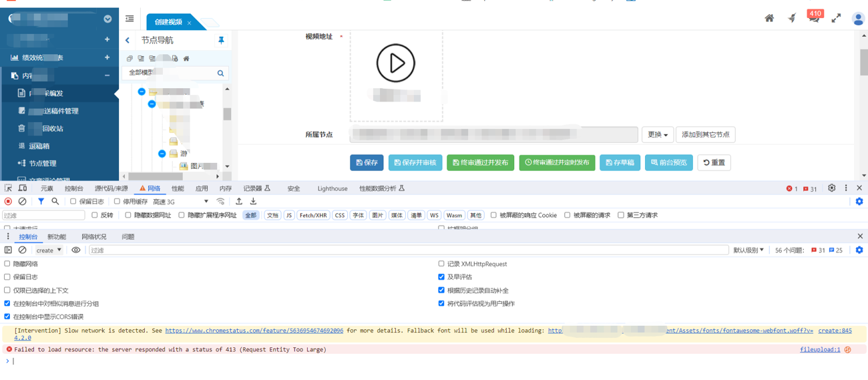Click the 终审通过并发布 button

pyautogui.click(x=480, y=163)
